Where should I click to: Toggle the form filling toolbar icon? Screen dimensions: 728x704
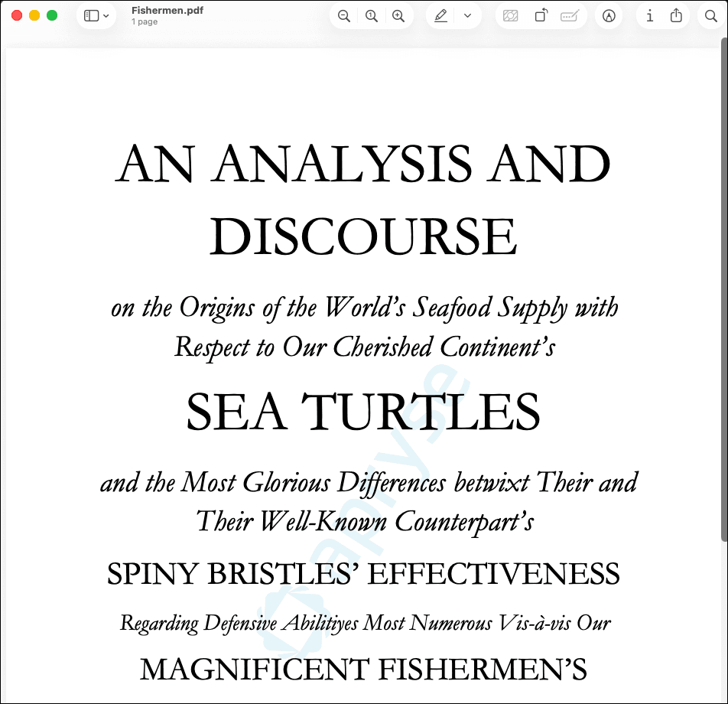pyautogui.click(x=569, y=16)
